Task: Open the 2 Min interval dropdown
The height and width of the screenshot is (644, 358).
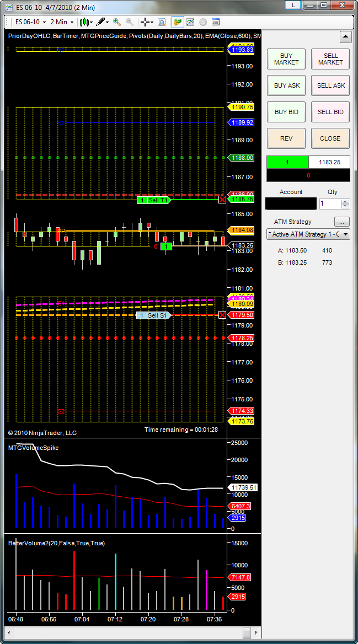Action: point(62,22)
